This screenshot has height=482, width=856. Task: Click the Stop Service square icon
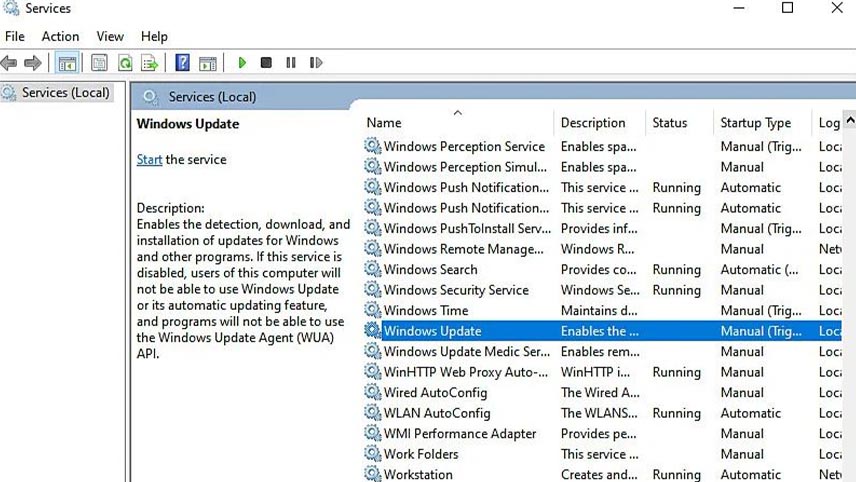click(266, 63)
